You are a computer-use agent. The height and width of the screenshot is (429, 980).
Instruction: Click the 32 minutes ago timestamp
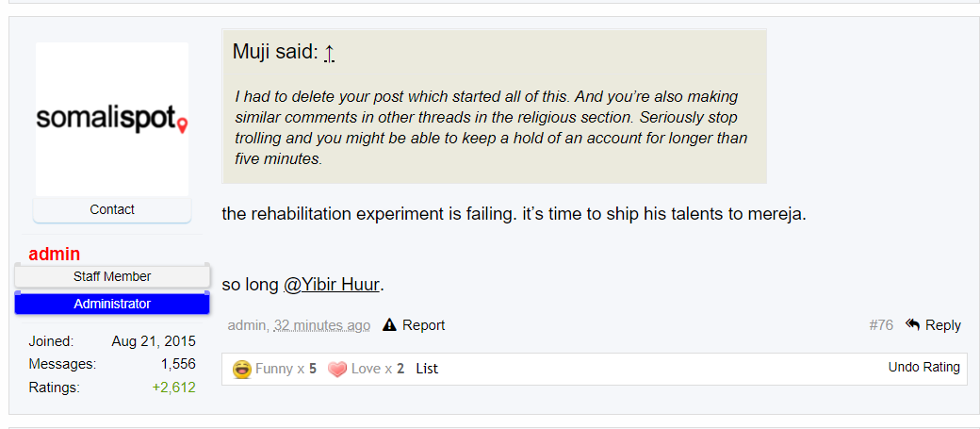(x=322, y=325)
